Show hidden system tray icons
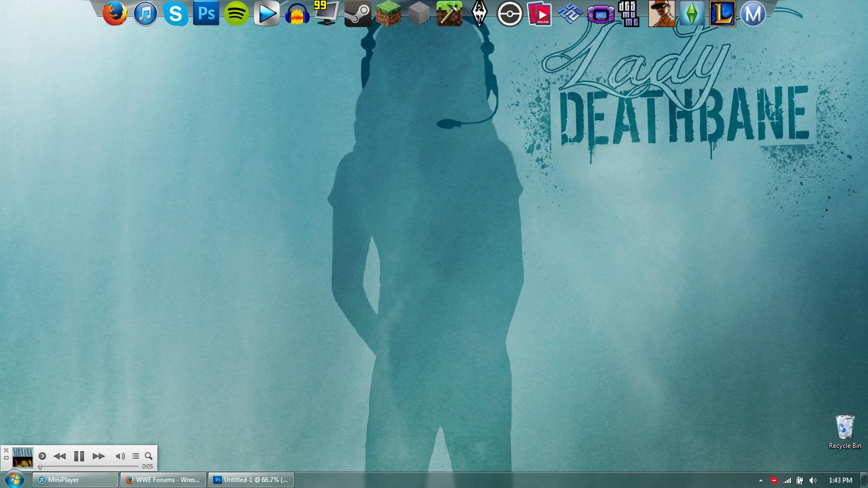Image resolution: width=868 pixels, height=488 pixels. point(761,480)
